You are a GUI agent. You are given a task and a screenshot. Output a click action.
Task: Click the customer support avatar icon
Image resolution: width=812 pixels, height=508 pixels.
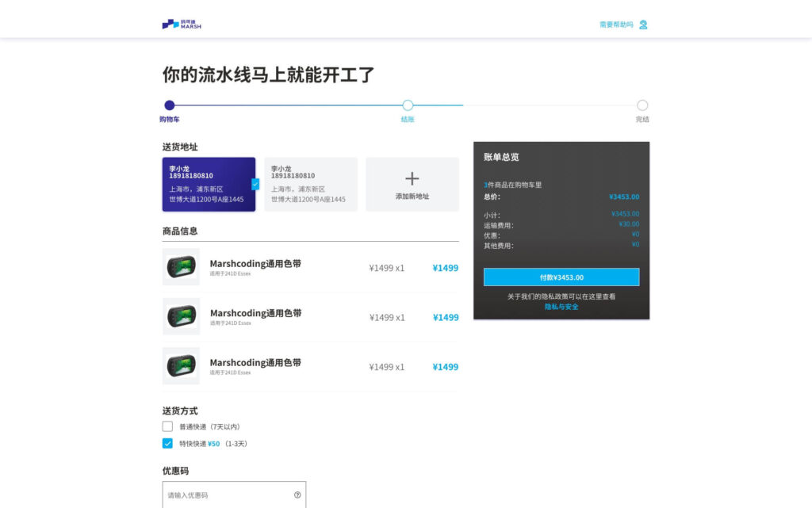tap(643, 25)
